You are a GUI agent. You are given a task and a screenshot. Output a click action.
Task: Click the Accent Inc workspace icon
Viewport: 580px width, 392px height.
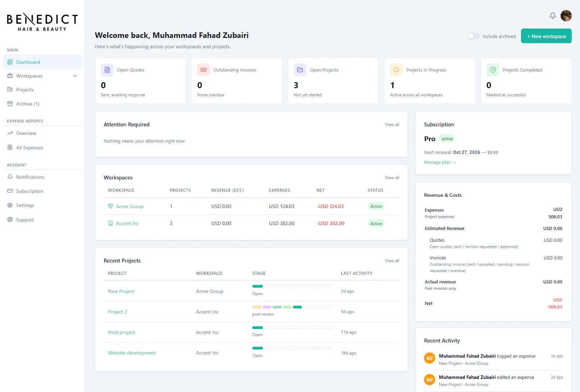111,223
